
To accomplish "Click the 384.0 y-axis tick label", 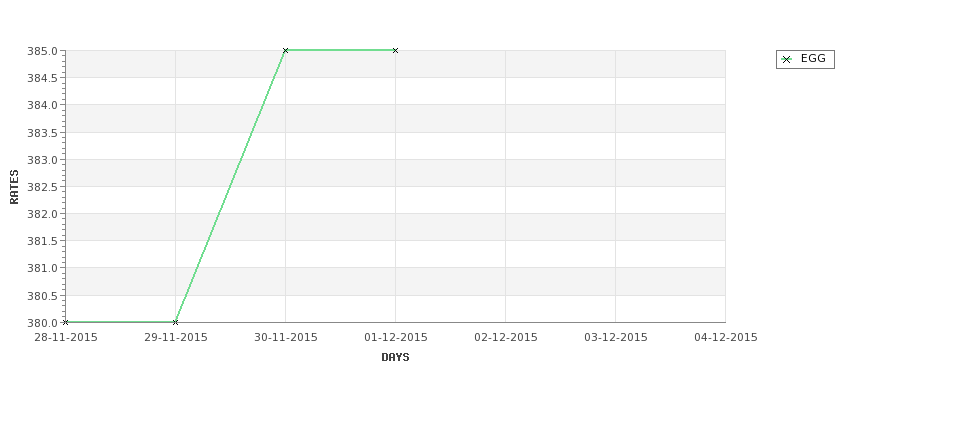I will point(42,106).
